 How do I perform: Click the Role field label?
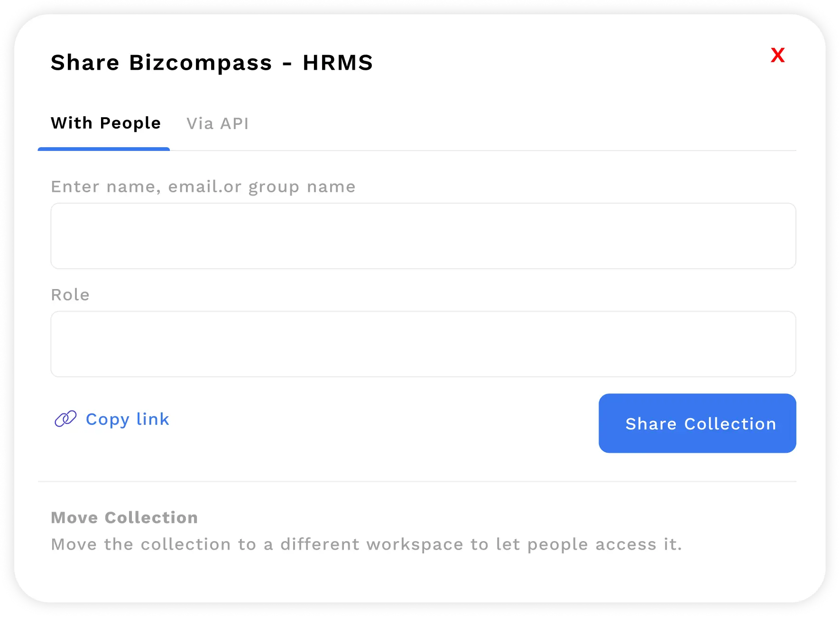click(x=70, y=294)
